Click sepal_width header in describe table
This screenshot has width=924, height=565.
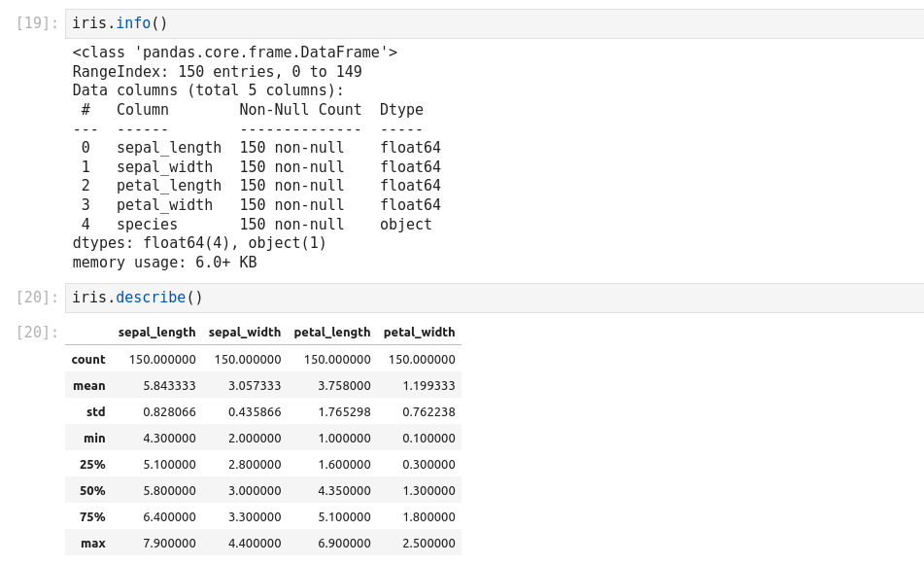(x=245, y=333)
